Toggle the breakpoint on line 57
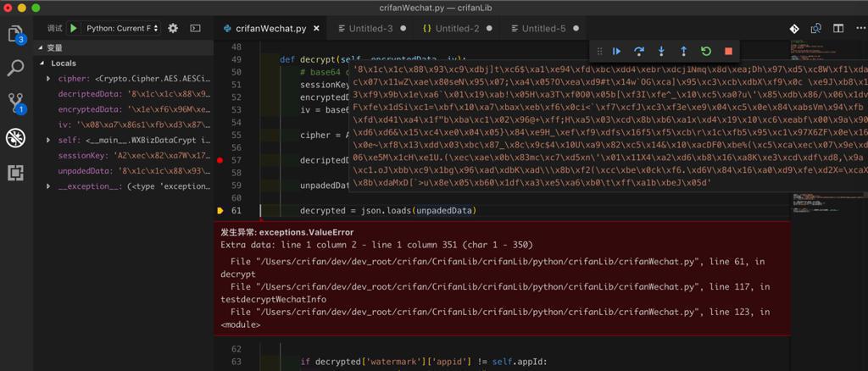The width and height of the screenshot is (868, 371). tap(220, 159)
